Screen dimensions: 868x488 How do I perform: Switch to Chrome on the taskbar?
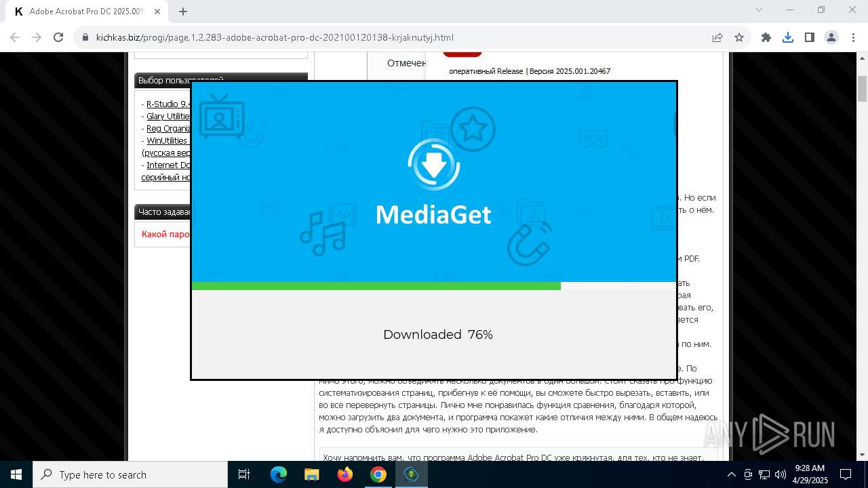coord(378,474)
